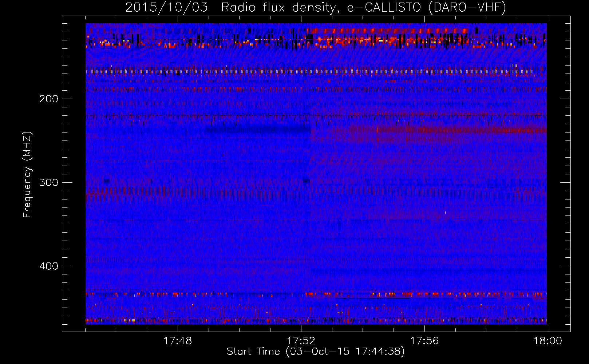Click the 17:48 time tick label
The image size is (589, 364).
coord(178,341)
